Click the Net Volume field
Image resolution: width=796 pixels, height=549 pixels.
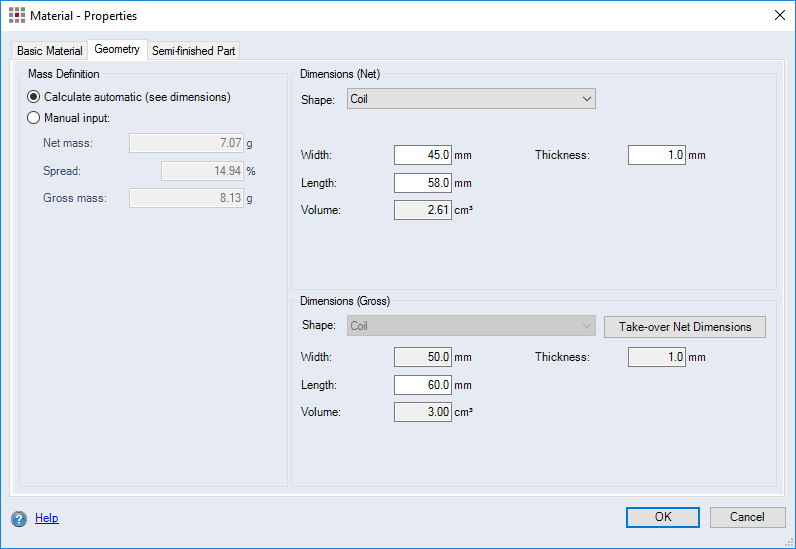click(x=423, y=210)
